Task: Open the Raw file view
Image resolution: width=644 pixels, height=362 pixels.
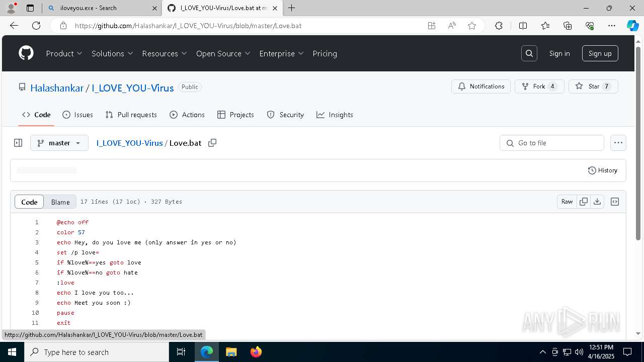Action: (x=567, y=202)
